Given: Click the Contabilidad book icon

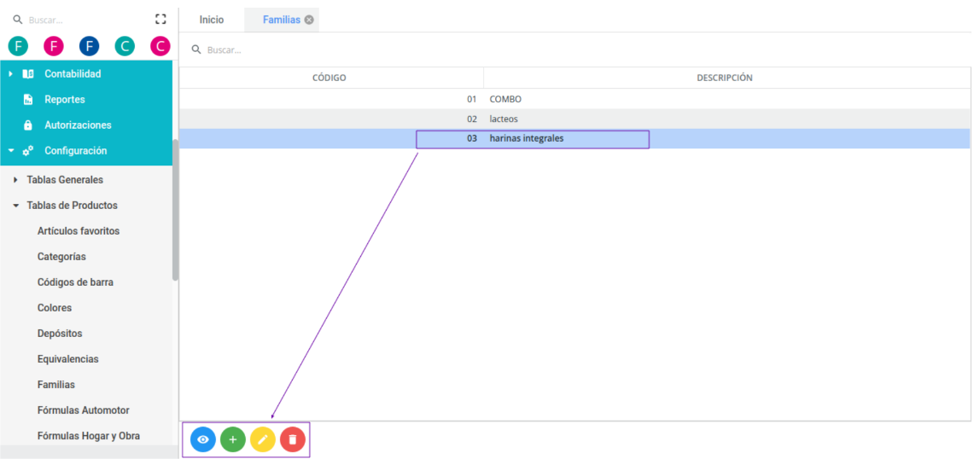Looking at the screenshot, I should point(28,73).
